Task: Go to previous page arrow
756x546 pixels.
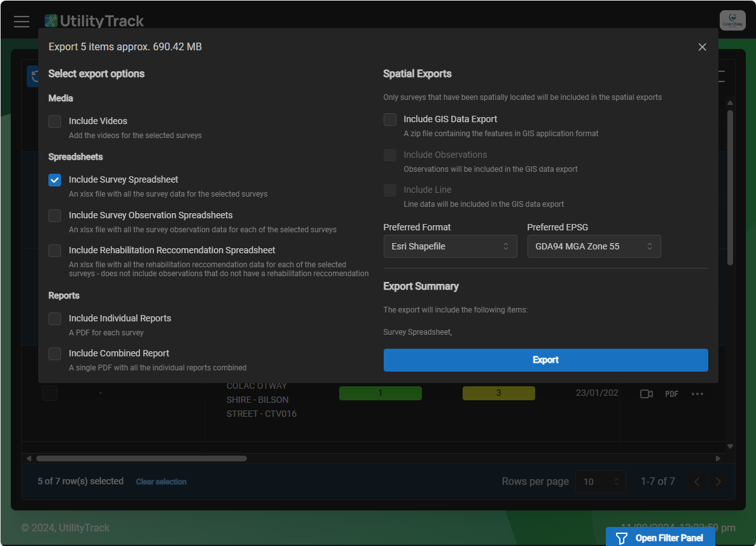Action: (x=697, y=482)
